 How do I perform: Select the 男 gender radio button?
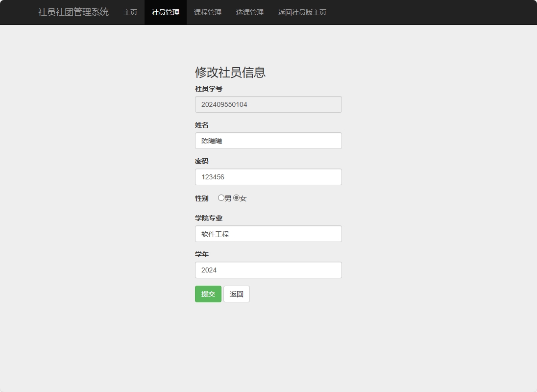221,198
